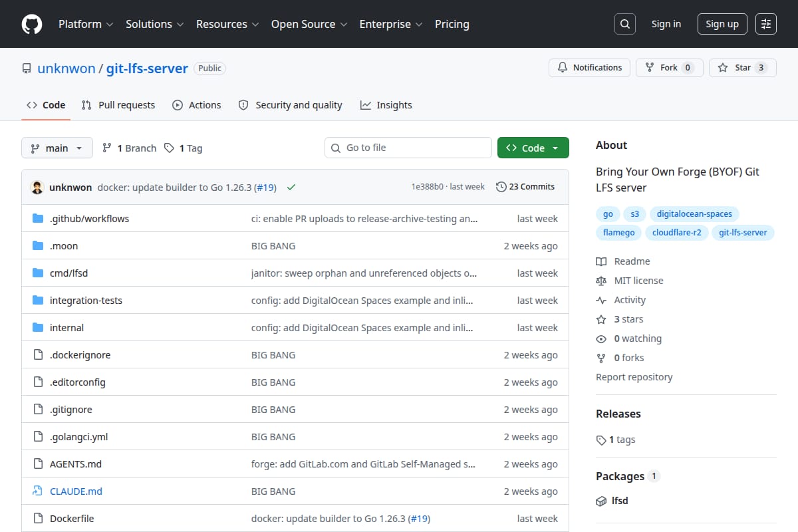Select the git-lfs-server topic tag
Image resolution: width=798 pixels, height=532 pixels.
pyautogui.click(x=743, y=233)
